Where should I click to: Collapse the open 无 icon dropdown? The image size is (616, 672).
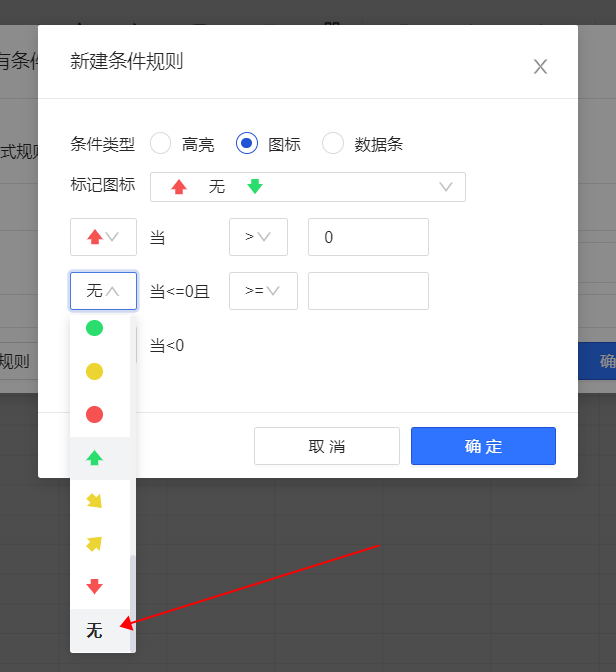click(103, 291)
